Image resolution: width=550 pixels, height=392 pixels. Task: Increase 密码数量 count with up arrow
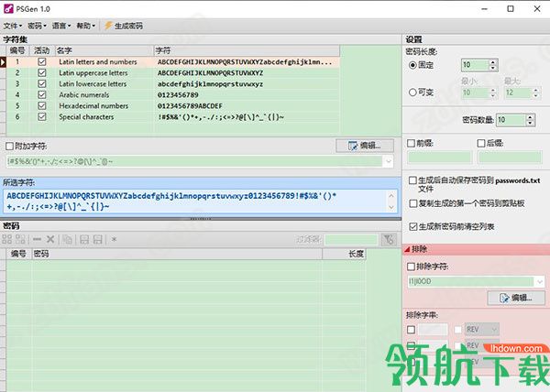[530, 117]
